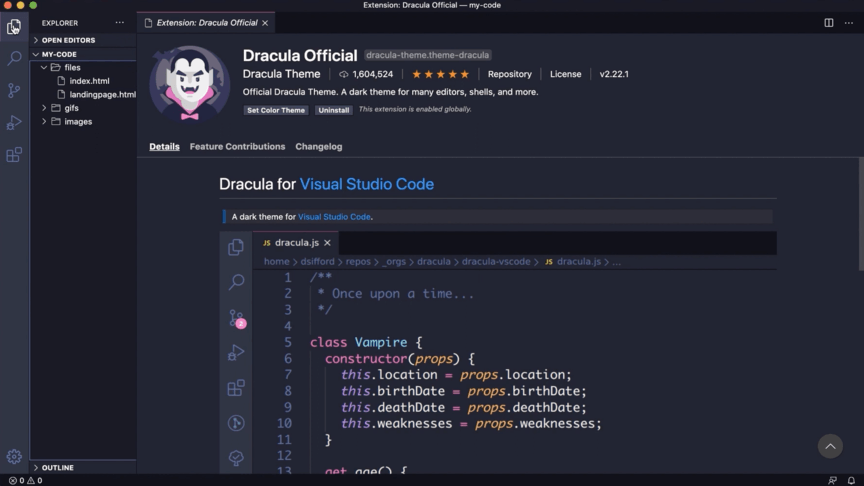Screen dimensions: 864x486
Task: Open notifications bell in status bar
Action: 851,480
